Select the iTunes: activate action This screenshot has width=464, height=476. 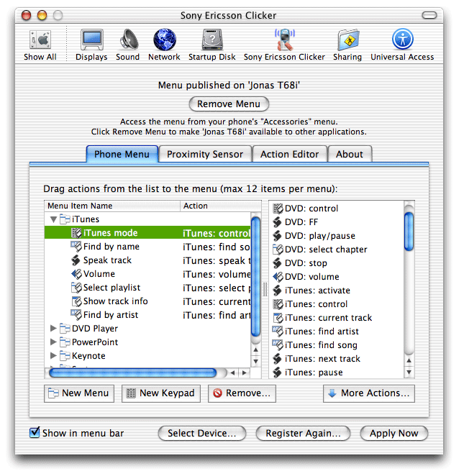[x=337, y=290]
